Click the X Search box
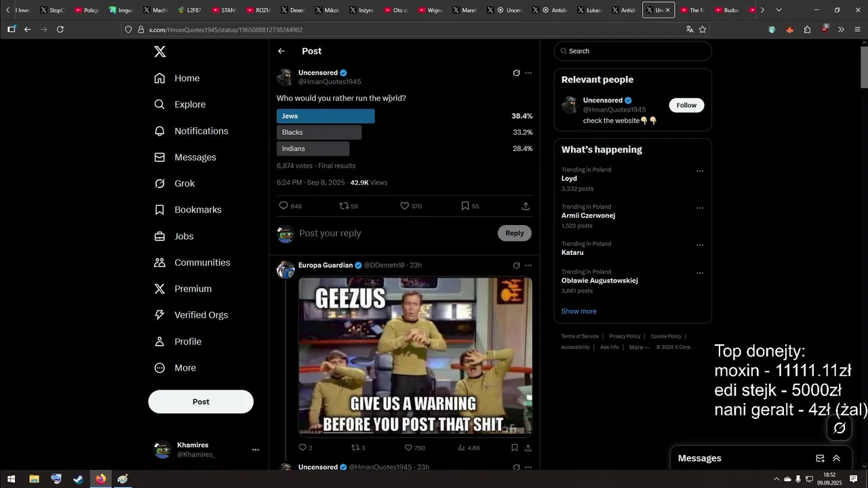The height and width of the screenshot is (488, 868). tap(633, 51)
